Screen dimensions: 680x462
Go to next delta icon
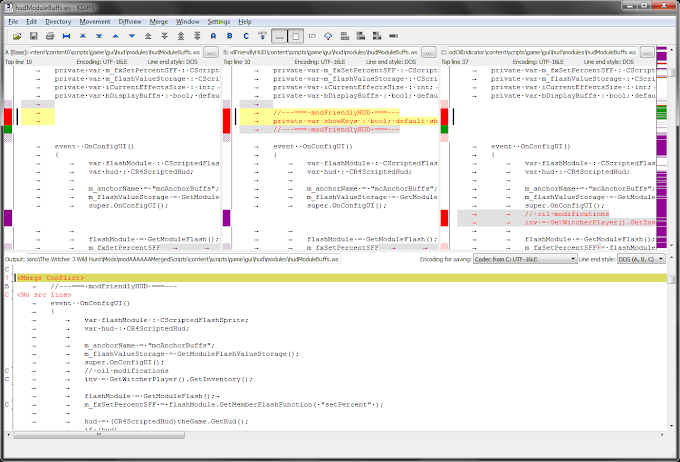click(x=132, y=36)
